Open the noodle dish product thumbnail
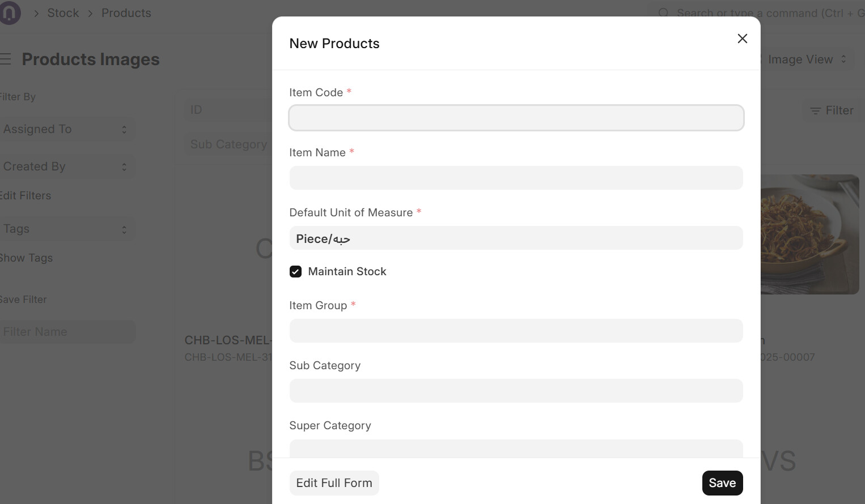Viewport: 865px width, 504px height. 809,234
